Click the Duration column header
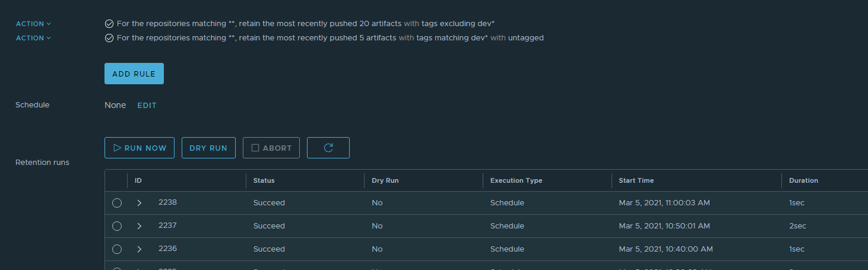The height and width of the screenshot is (270, 868). (803, 180)
